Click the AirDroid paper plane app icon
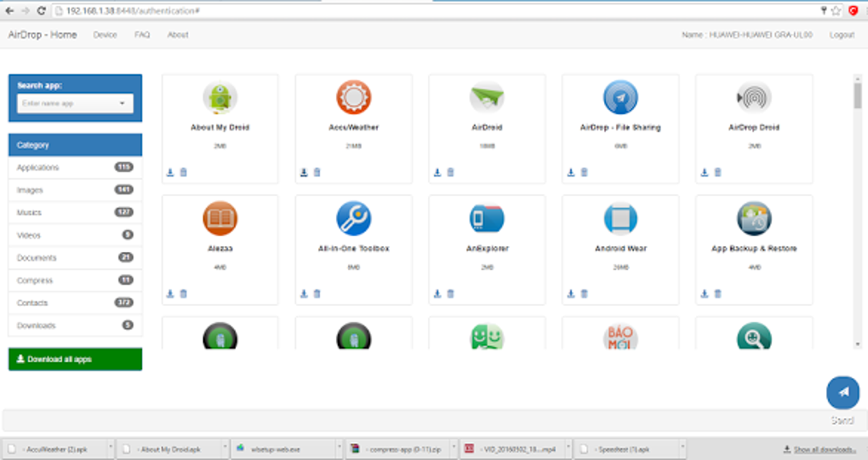The image size is (868, 460). tap(487, 98)
